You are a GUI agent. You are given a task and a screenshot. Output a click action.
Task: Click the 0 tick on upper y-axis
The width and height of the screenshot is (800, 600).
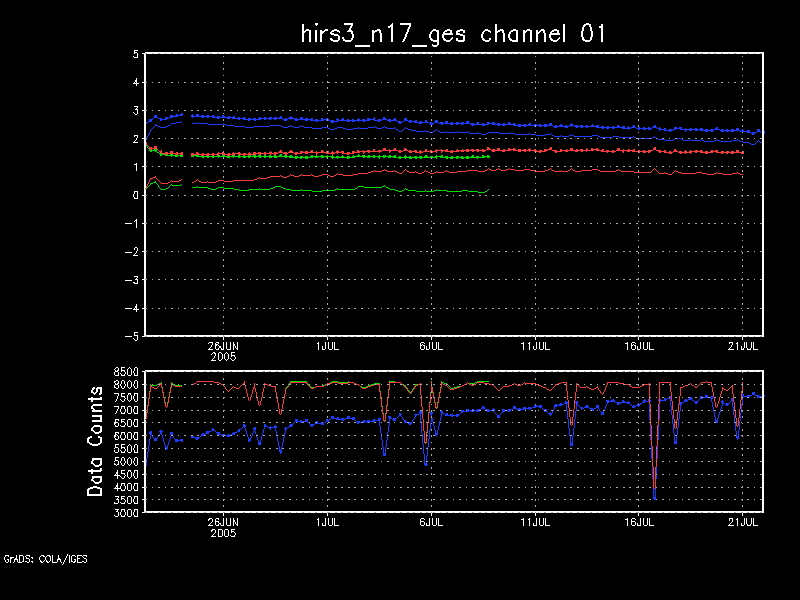[135, 196]
